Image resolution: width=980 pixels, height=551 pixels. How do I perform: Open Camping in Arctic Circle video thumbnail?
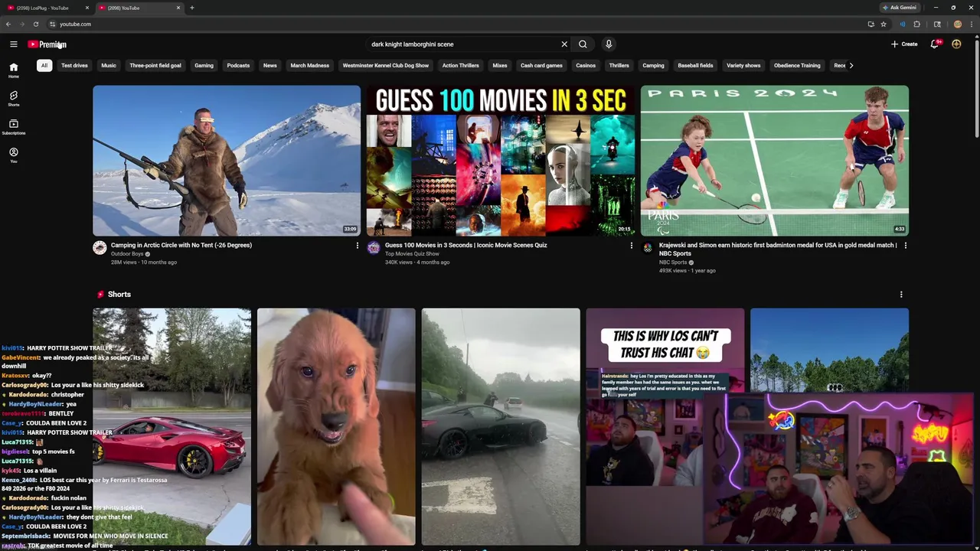227,161
